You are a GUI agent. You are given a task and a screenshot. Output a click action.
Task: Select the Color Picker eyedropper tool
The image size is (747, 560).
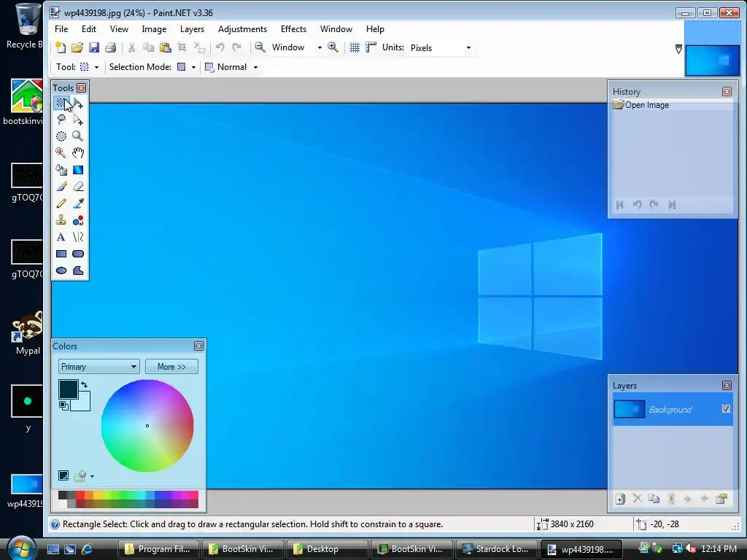coord(78,203)
